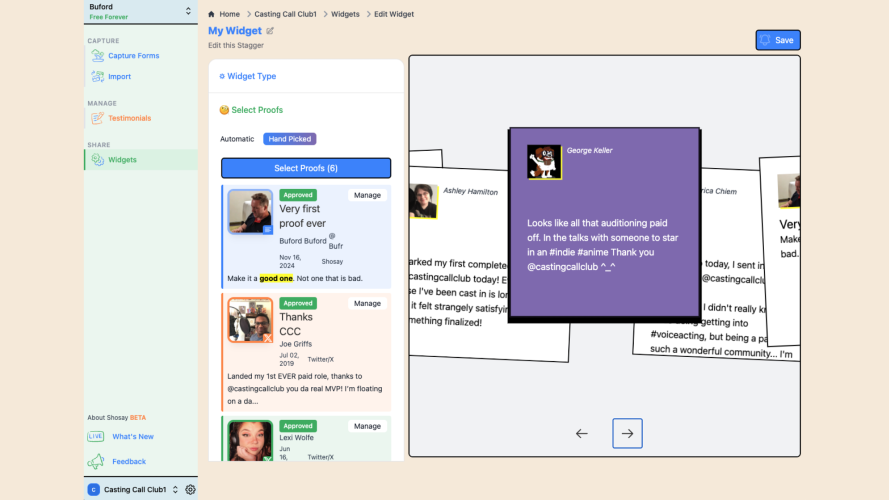The height and width of the screenshot is (500, 889).
Task: Open Import page
Action: pos(120,77)
